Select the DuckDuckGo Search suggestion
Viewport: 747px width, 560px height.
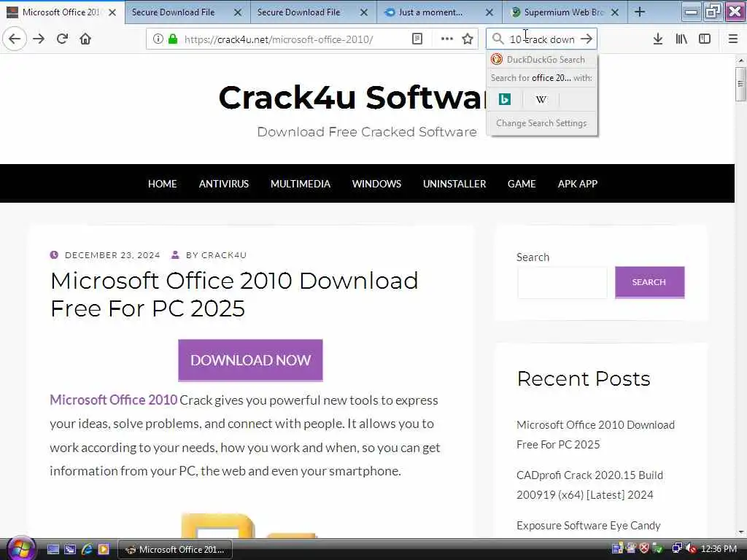tap(542, 60)
